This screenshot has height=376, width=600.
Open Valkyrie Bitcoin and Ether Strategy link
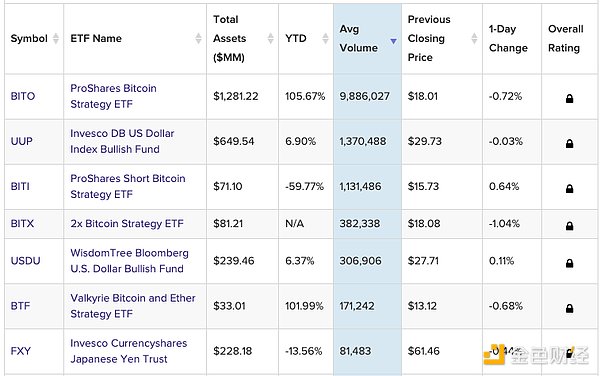click(x=133, y=306)
